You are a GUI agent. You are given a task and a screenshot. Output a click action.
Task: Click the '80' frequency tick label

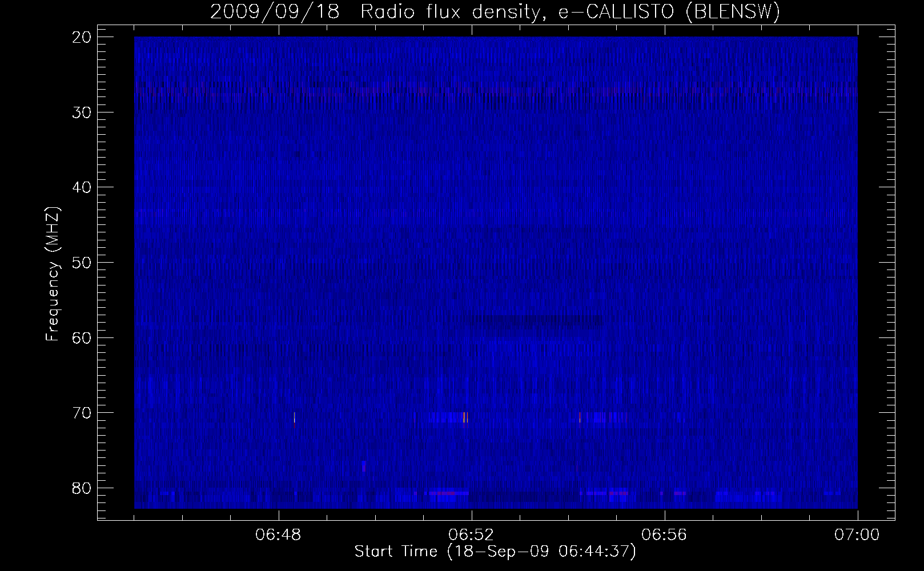click(x=82, y=488)
